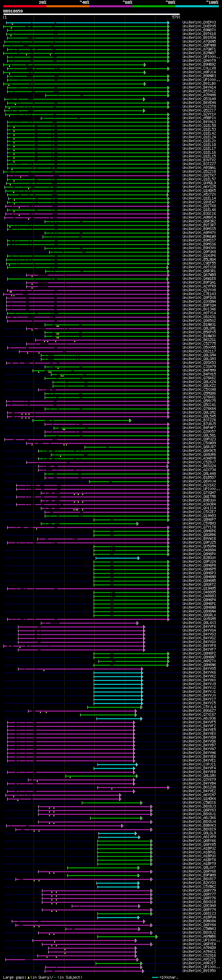Select hit label UniRef100_Q6RY66
This screenshot has height=980, width=222.
point(199,841)
